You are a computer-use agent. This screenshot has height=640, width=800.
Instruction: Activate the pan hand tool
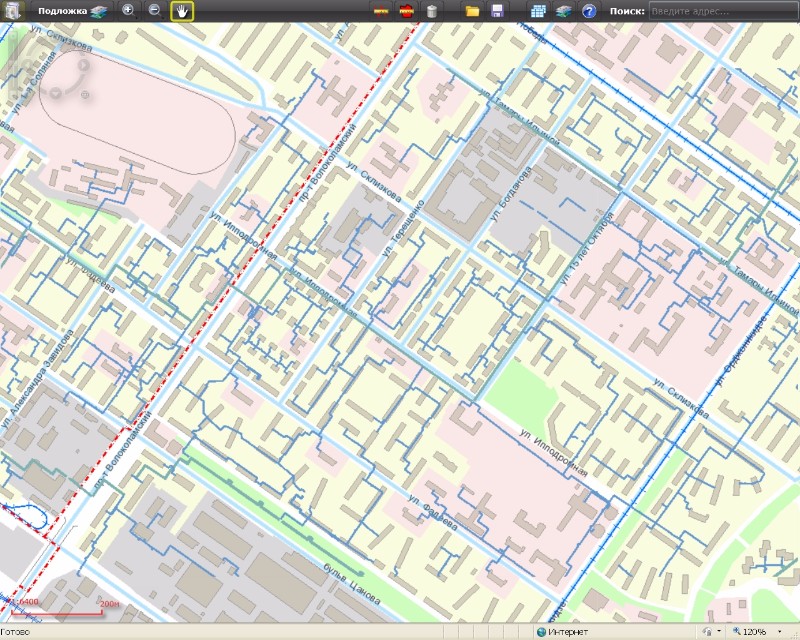(182, 11)
